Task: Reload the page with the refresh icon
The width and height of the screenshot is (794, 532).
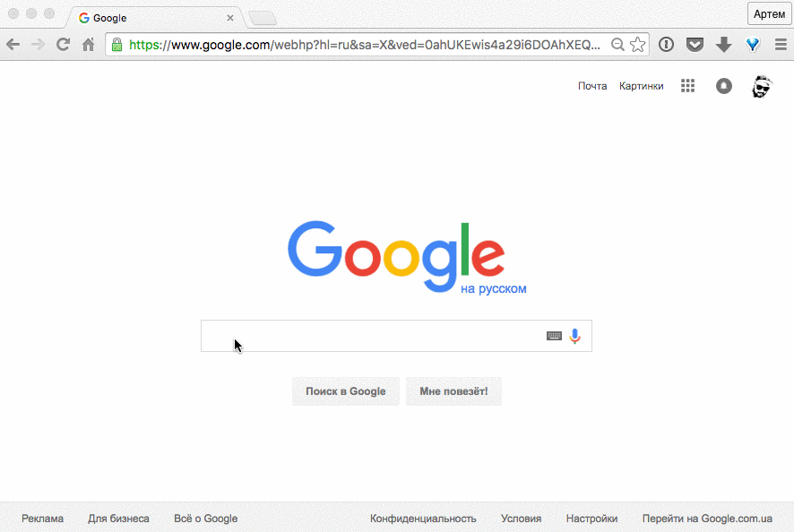Action: [x=63, y=45]
